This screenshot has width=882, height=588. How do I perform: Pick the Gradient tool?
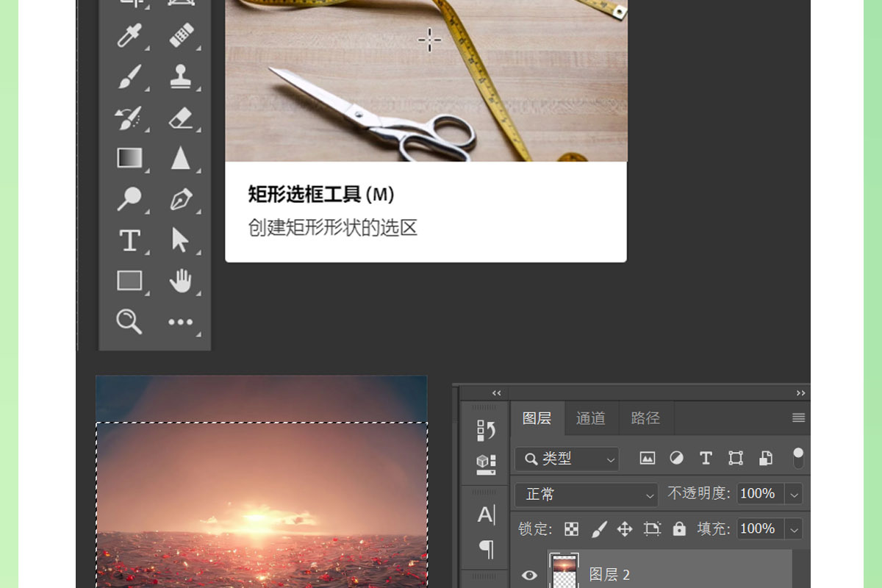coord(129,158)
